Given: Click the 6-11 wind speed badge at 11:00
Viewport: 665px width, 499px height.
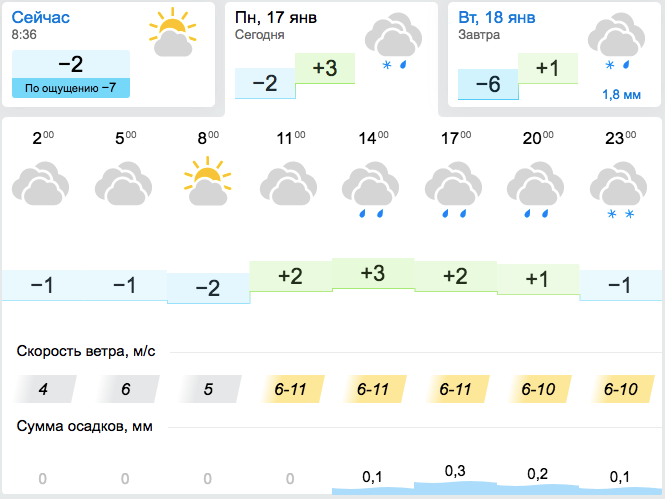Looking at the screenshot, I should click(290, 389).
